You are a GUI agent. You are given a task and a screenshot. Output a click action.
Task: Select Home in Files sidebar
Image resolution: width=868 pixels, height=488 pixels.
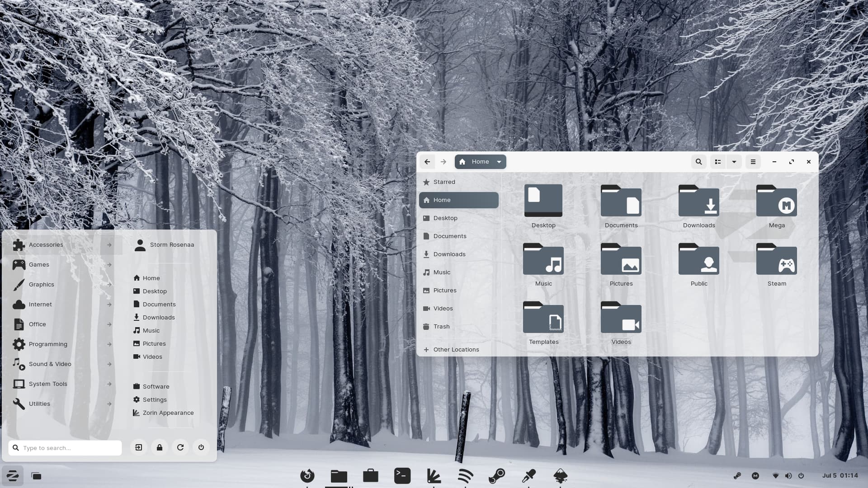click(459, 200)
